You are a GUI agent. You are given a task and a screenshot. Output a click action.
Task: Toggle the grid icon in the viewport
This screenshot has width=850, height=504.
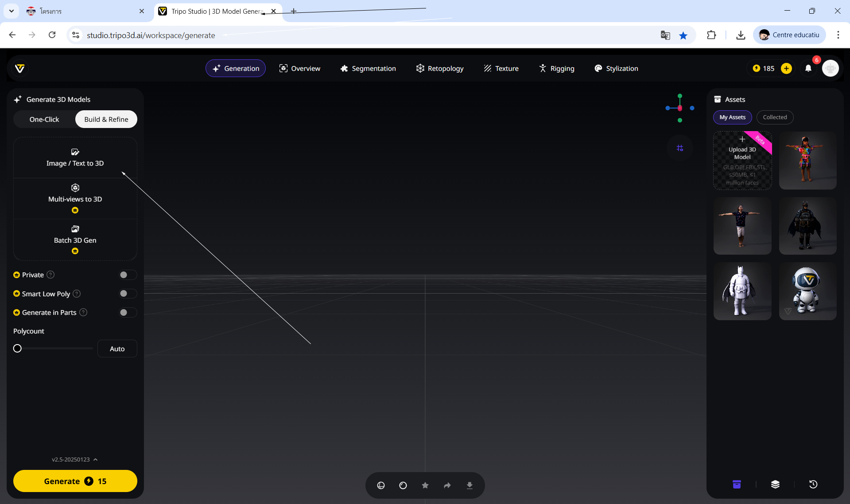coord(680,148)
